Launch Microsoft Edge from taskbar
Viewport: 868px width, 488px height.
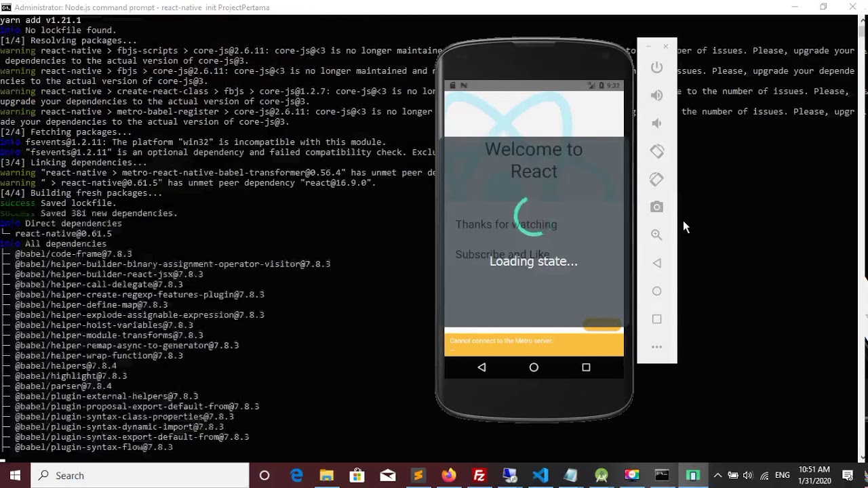click(297, 475)
